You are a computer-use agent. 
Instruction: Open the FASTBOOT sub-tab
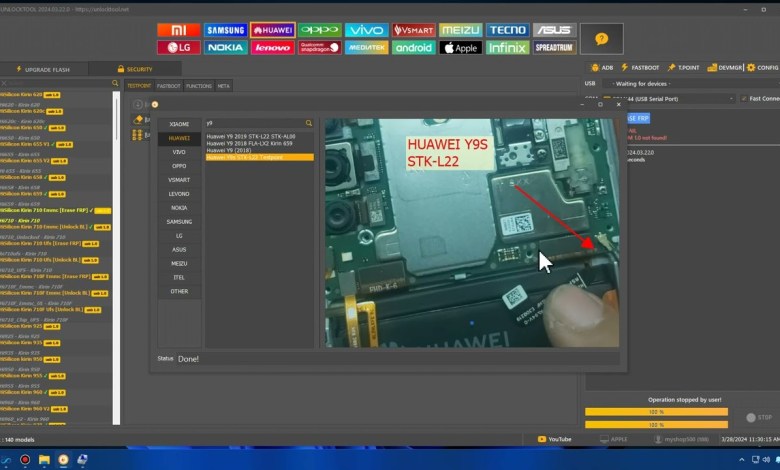pyautogui.click(x=169, y=86)
